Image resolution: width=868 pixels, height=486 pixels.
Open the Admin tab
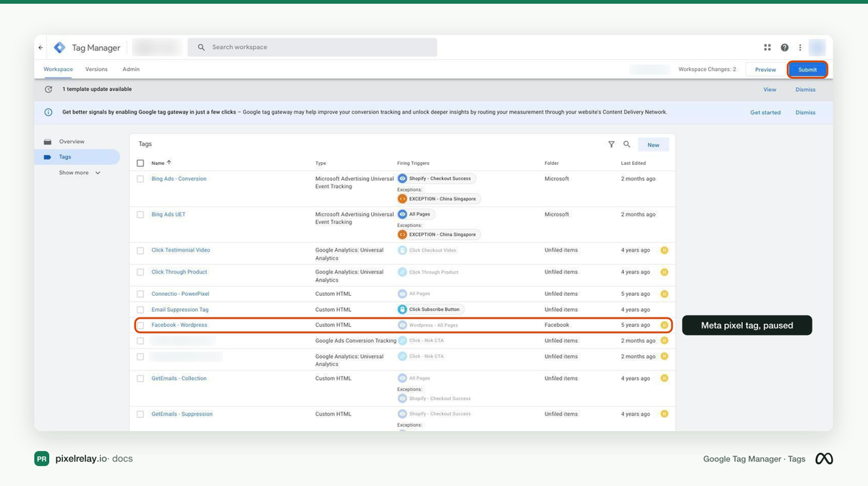click(131, 69)
